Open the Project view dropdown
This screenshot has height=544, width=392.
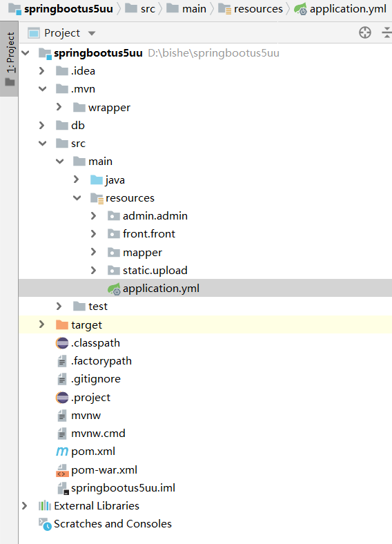[92, 33]
